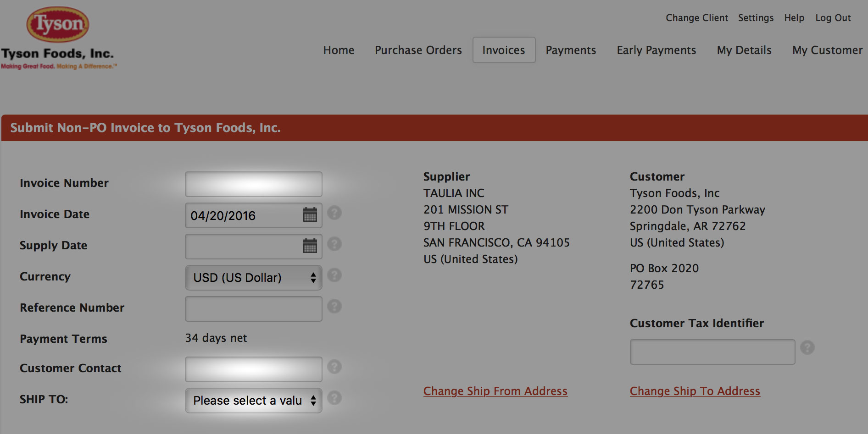Go to My Details tab
This screenshot has width=868, height=434.
click(744, 50)
